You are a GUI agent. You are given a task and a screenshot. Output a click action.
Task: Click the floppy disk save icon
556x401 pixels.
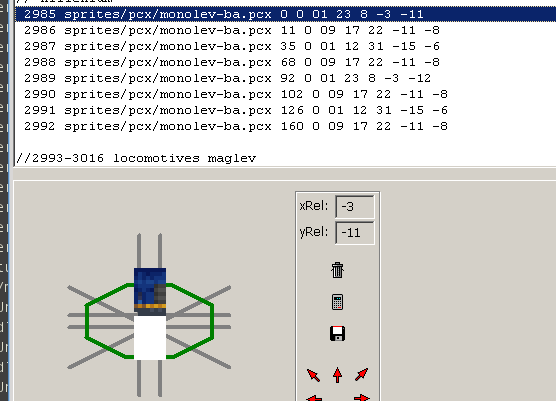point(337,333)
